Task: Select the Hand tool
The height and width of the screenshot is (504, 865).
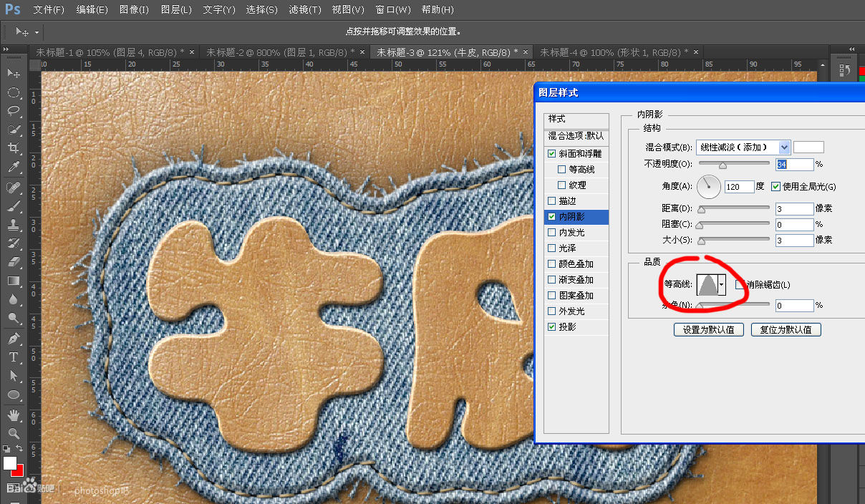Action: click(x=14, y=415)
